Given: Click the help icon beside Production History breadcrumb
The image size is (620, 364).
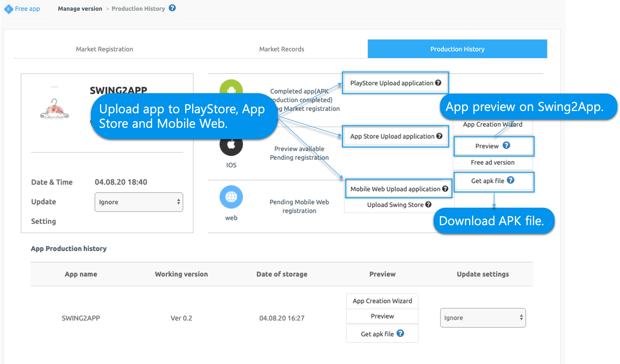Looking at the screenshot, I should pyautogui.click(x=172, y=8).
